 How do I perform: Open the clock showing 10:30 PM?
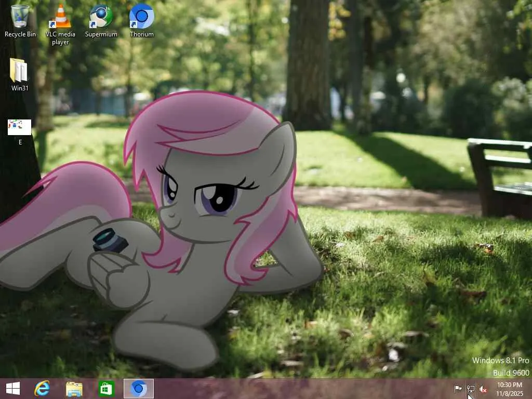[510, 389]
